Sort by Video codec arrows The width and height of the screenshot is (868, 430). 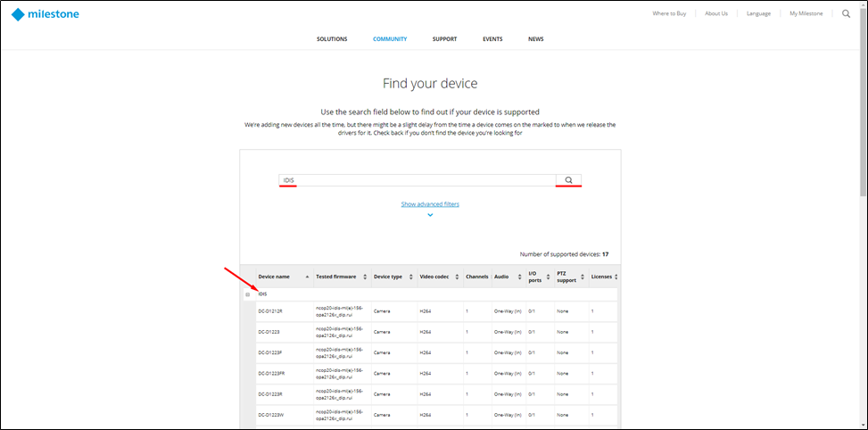[x=458, y=277]
